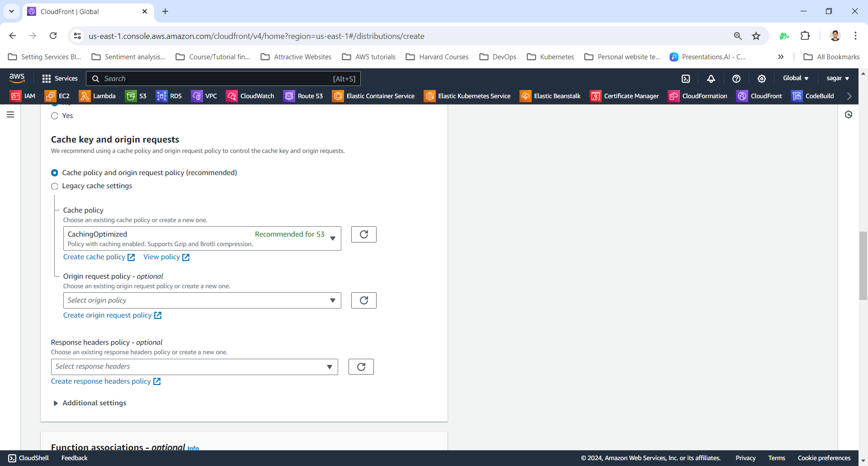Open the AWS notifications bell
This screenshot has height=466, width=868.
[x=711, y=79]
